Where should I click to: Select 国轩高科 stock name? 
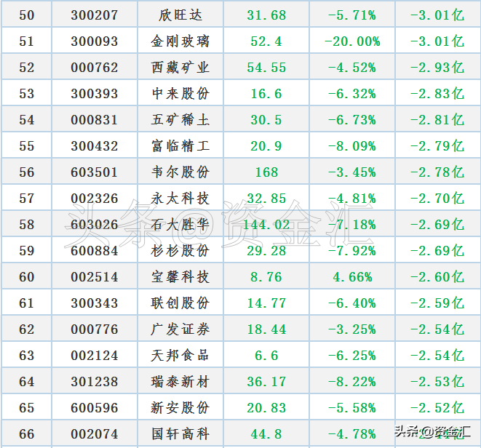click(180, 434)
